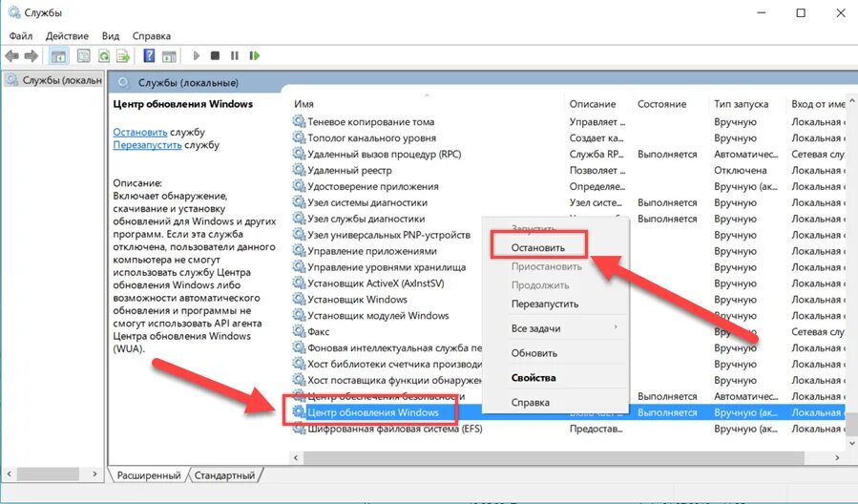Screen dimensions: 858x504
Task: Click gear icon of Тополог канального уровня
Action: [299, 137]
